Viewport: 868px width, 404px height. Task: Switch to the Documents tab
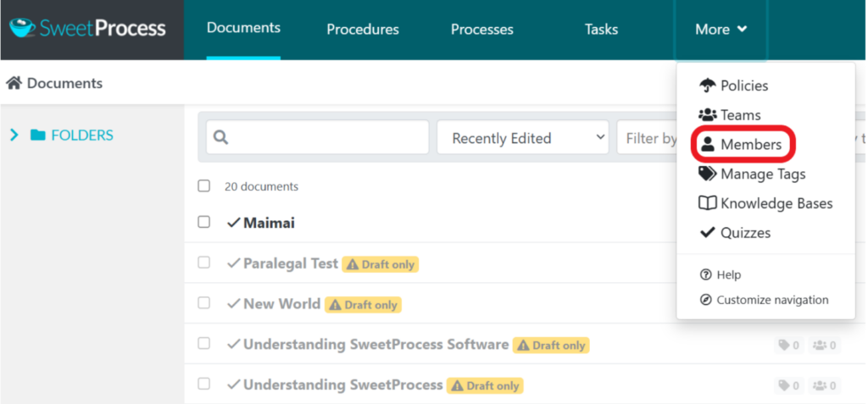[x=243, y=28]
